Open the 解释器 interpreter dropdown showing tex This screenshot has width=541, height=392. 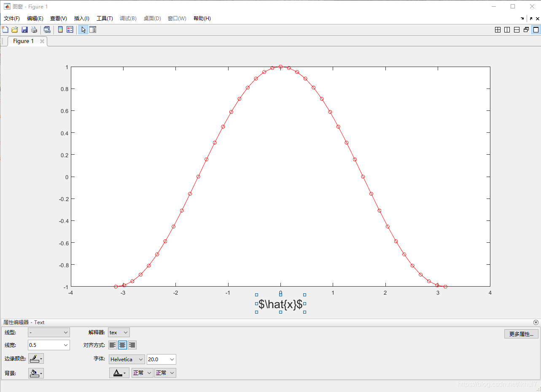[119, 333]
